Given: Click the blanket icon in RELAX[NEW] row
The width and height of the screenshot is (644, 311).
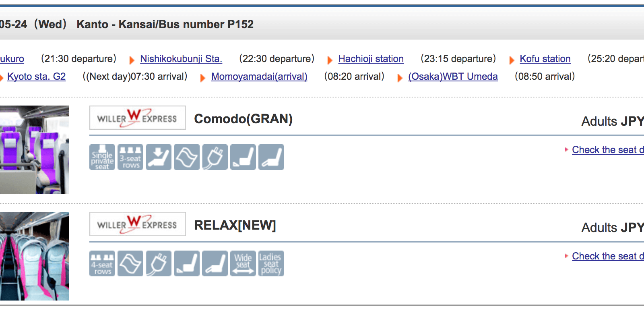Looking at the screenshot, I should 130,263.
